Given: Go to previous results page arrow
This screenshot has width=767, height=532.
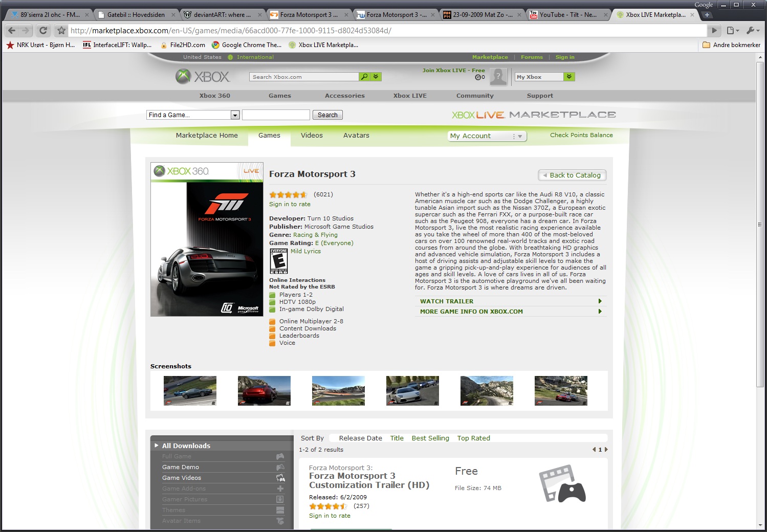Looking at the screenshot, I should tap(594, 450).
